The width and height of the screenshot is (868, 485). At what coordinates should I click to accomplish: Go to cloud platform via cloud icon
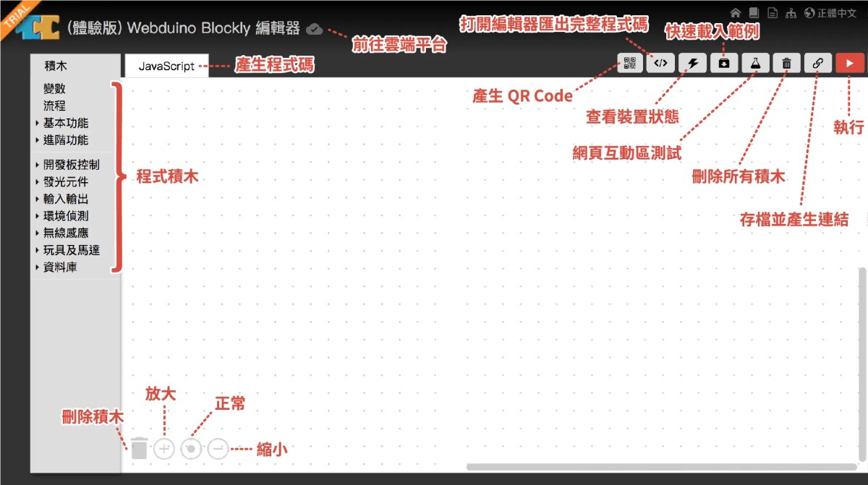coord(315,29)
